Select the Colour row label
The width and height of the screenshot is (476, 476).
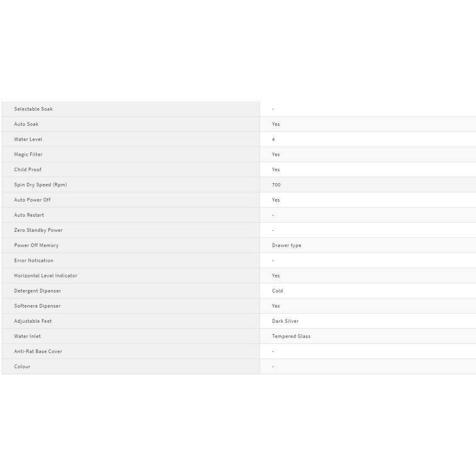pos(22,367)
